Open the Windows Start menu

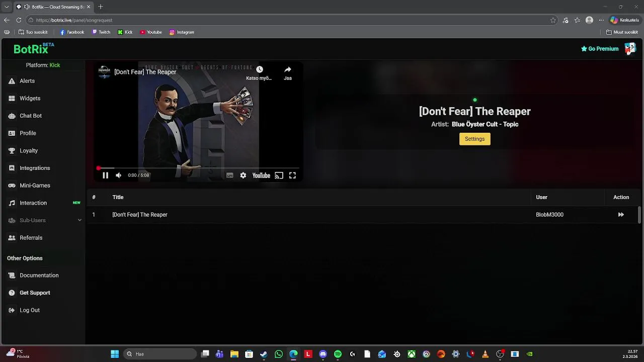pyautogui.click(x=115, y=354)
